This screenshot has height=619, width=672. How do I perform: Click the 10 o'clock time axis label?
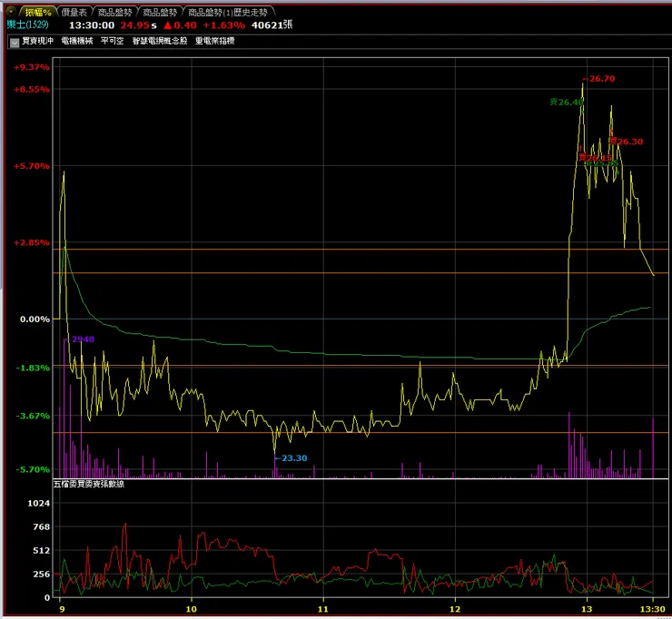click(191, 609)
